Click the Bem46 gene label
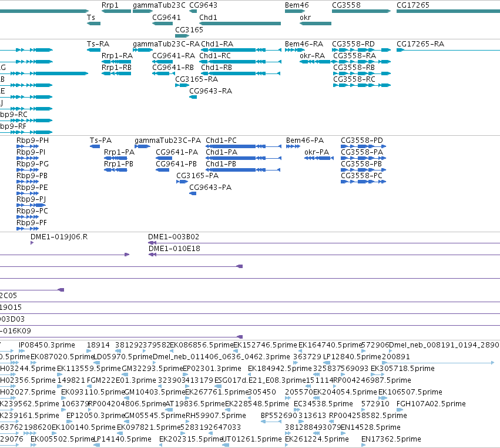500x448 pixels. [x=297, y=5]
